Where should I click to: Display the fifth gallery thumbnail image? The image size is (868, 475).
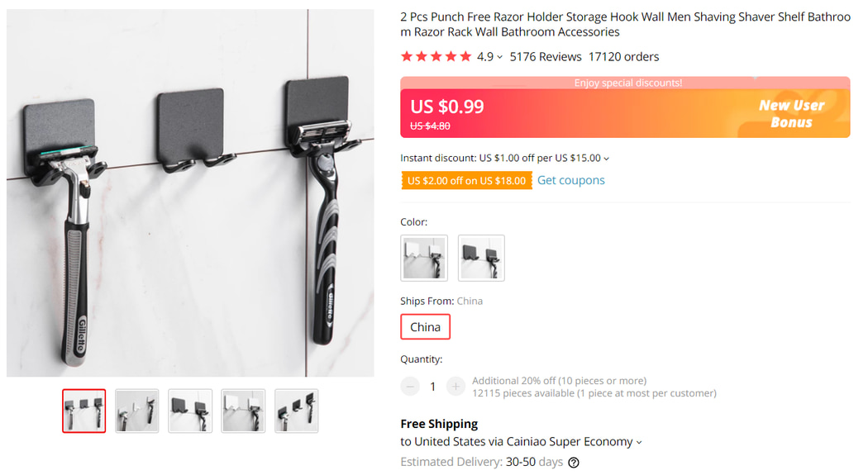(296, 411)
